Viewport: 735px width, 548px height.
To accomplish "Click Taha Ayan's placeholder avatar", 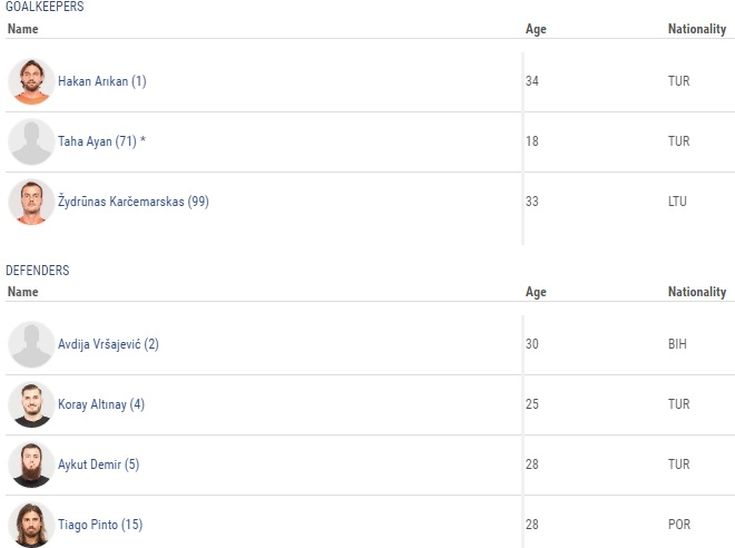I will [31, 142].
